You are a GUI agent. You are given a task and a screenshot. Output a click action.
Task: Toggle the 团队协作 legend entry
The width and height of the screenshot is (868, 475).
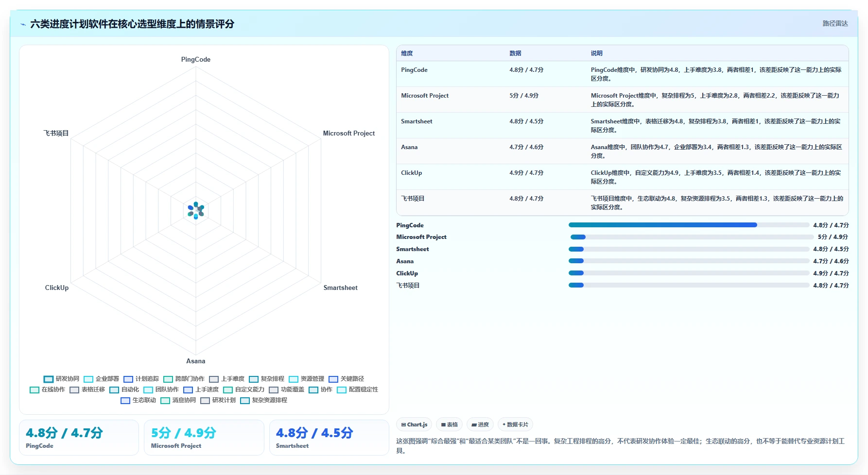[161, 390]
